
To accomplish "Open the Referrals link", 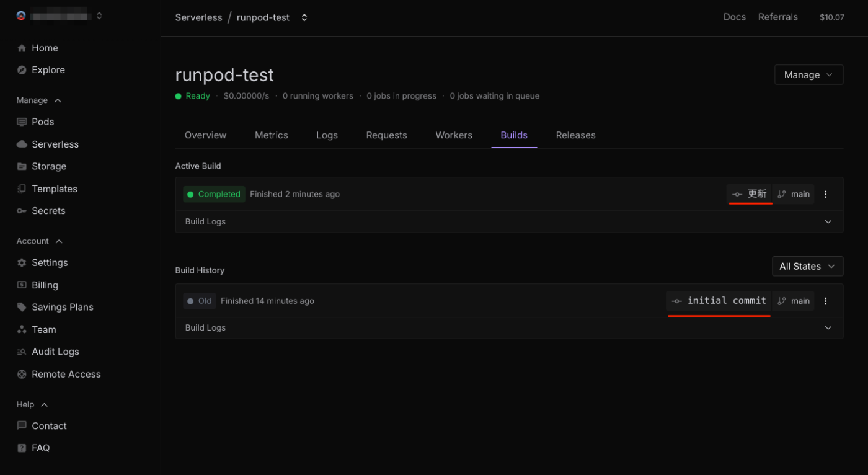I will tap(777, 17).
